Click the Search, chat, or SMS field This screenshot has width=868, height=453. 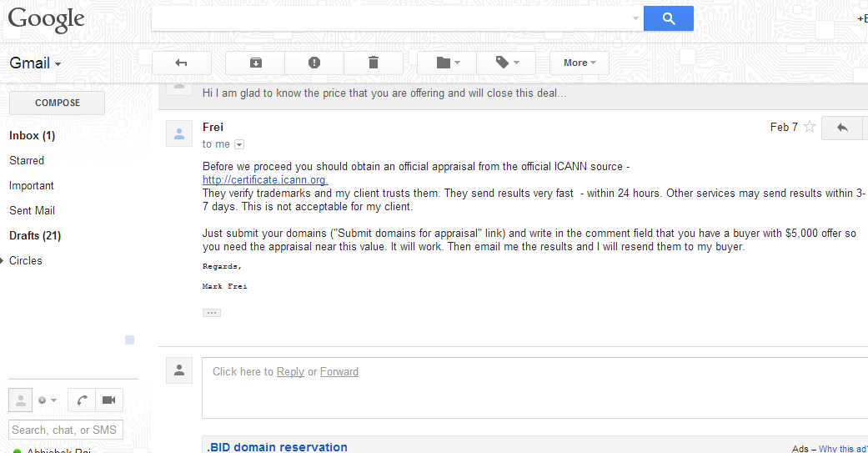(66, 430)
